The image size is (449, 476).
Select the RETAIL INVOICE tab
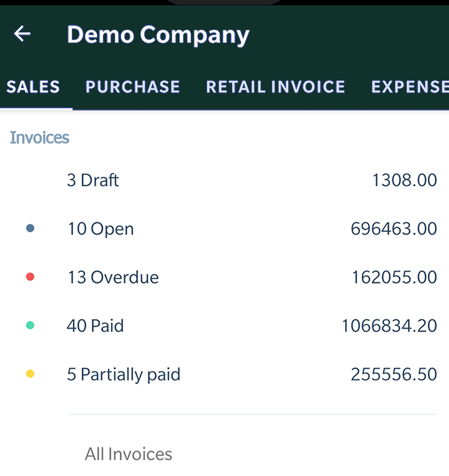(275, 87)
